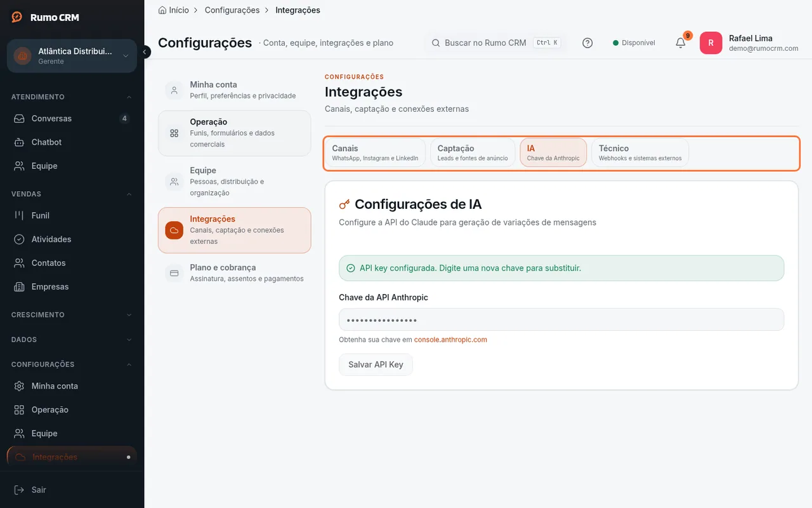
Task: Open the console.anthropic.com link
Action: (x=450, y=340)
